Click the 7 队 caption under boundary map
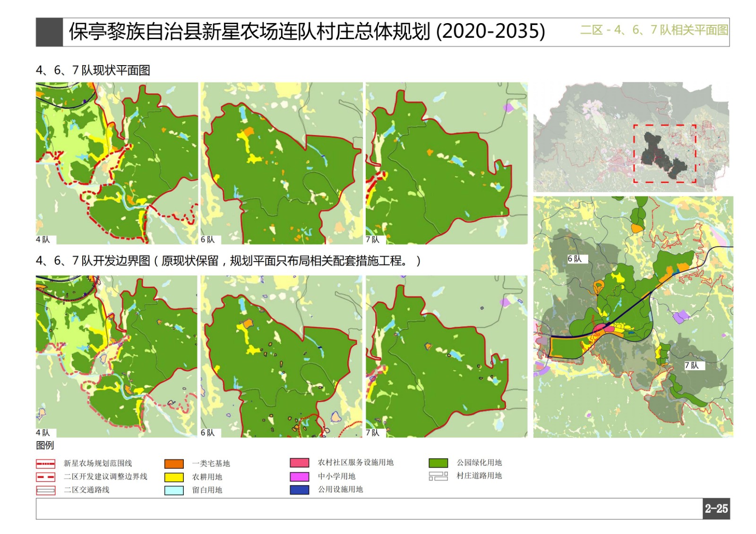756x534 pixels. click(373, 433)
